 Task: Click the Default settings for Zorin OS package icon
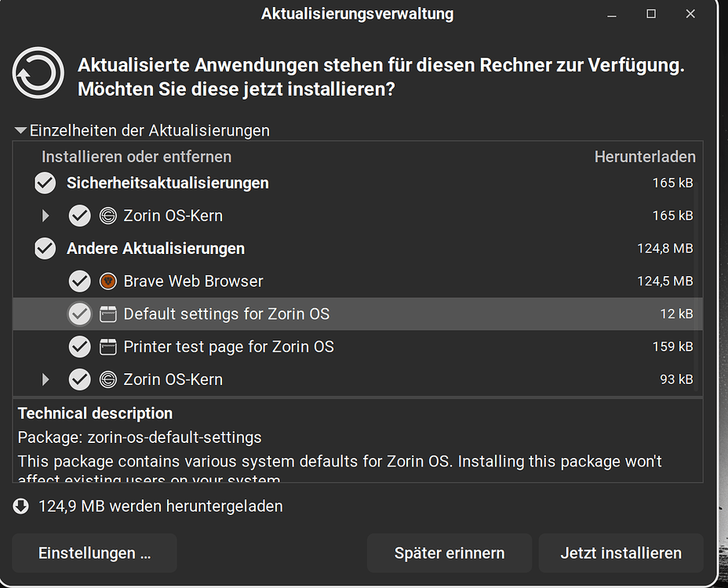point(107,314)
